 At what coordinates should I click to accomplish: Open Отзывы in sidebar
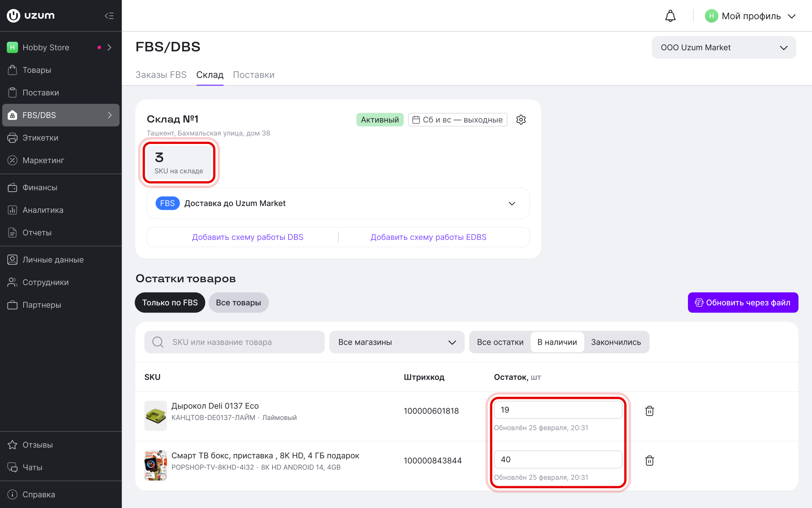61,445
